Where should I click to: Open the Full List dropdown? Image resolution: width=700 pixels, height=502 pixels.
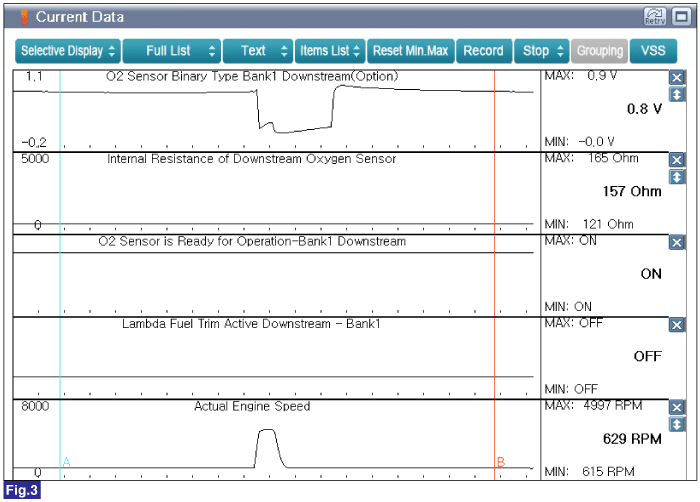pyautogui.click(x=172, y=51)
